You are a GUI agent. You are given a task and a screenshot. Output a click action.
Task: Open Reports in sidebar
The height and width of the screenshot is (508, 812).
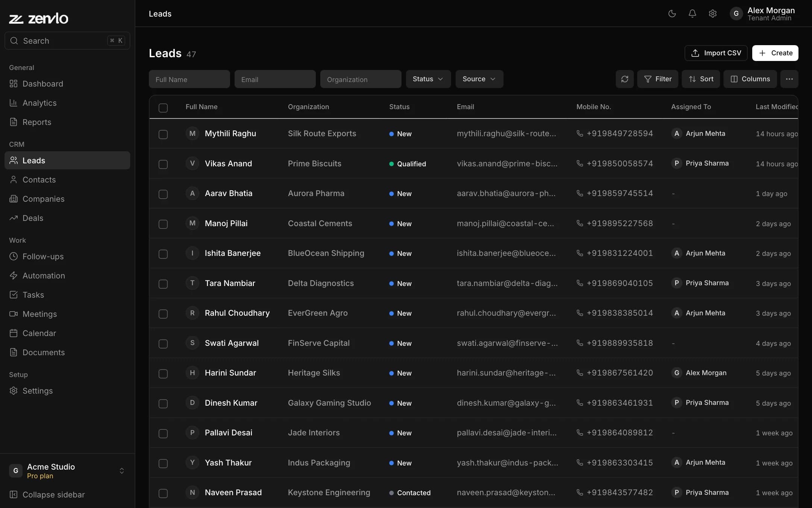click(67, 122)
